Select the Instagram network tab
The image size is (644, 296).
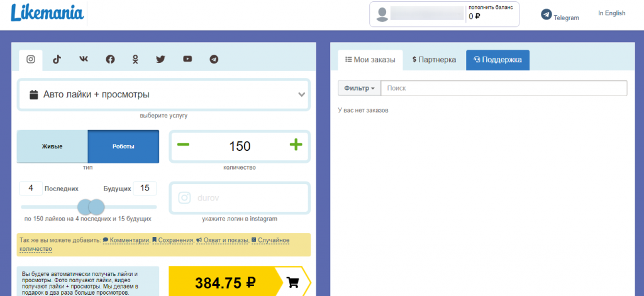click(x=31, y=60)
